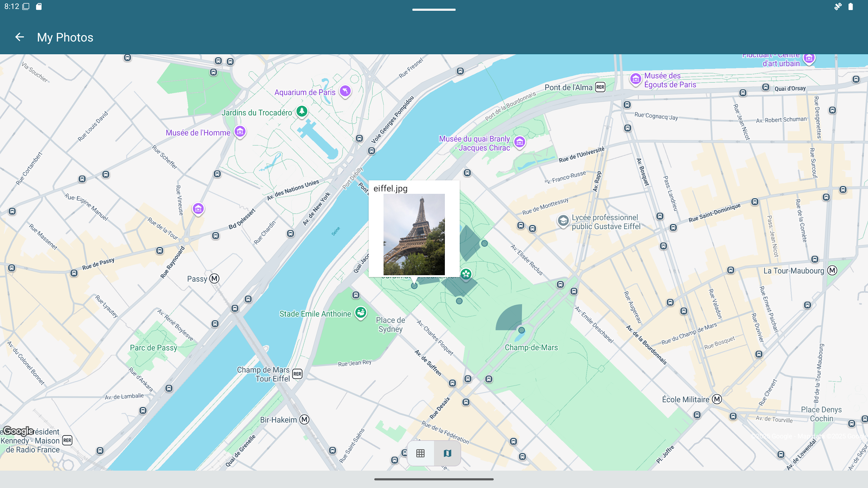Select photo marker near the Champ-de-Mars label
Image resolution: width=868 pixels, height=488 pixels.
click(521, 330)
